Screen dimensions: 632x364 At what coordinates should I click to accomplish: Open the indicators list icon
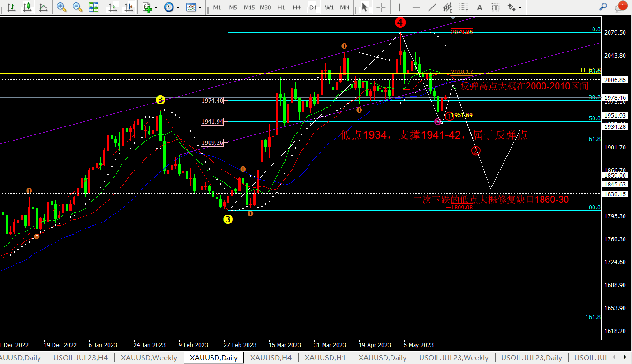tap(147, 7)
